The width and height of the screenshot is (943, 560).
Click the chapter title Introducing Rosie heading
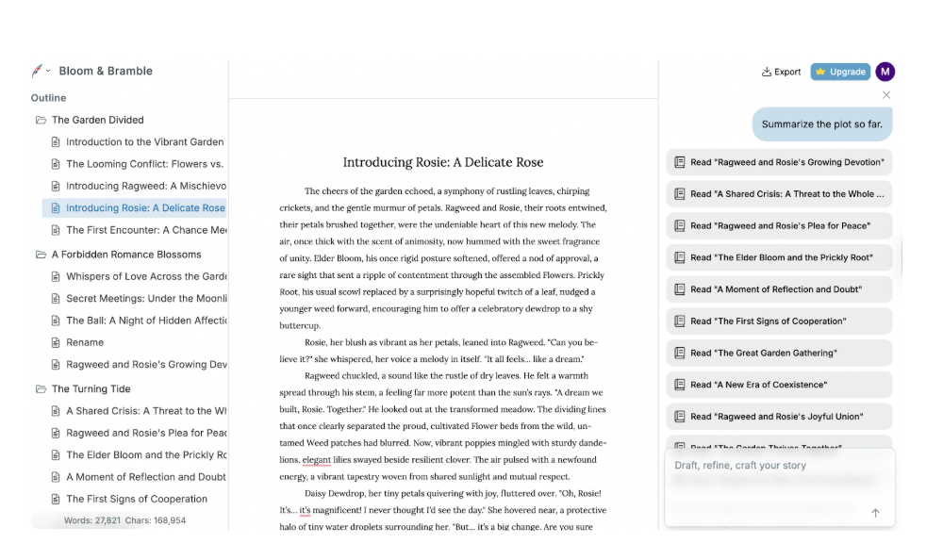click(443, 162)
